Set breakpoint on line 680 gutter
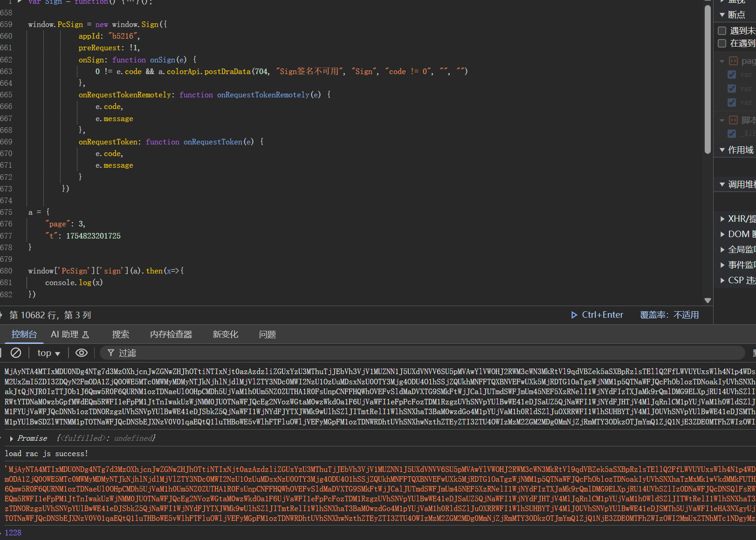Screen dimensions: 756x540 tap(7, 271)
